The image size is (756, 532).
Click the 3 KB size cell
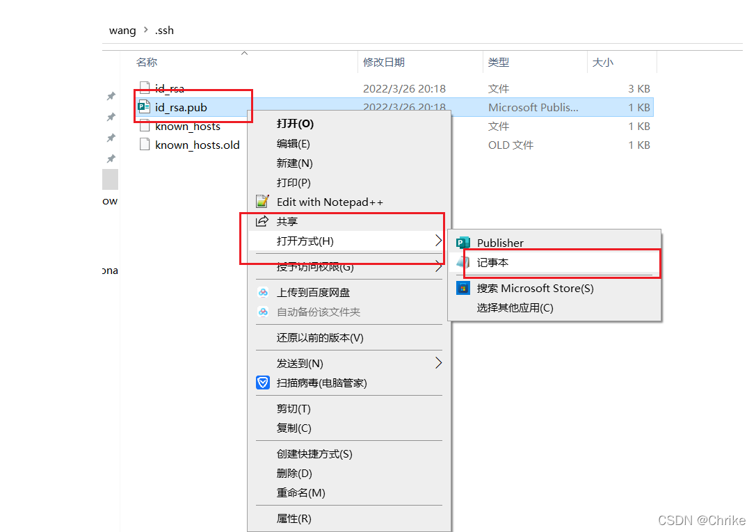(x=639, y=89)
